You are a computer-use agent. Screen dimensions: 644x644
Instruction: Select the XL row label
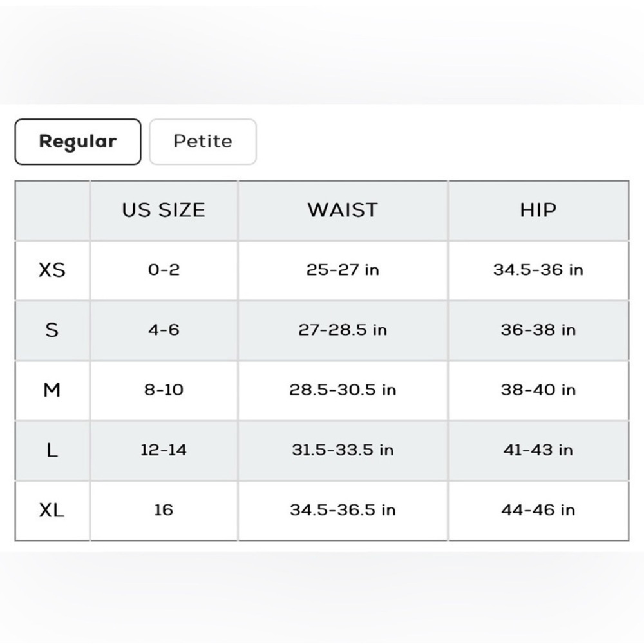52,511
